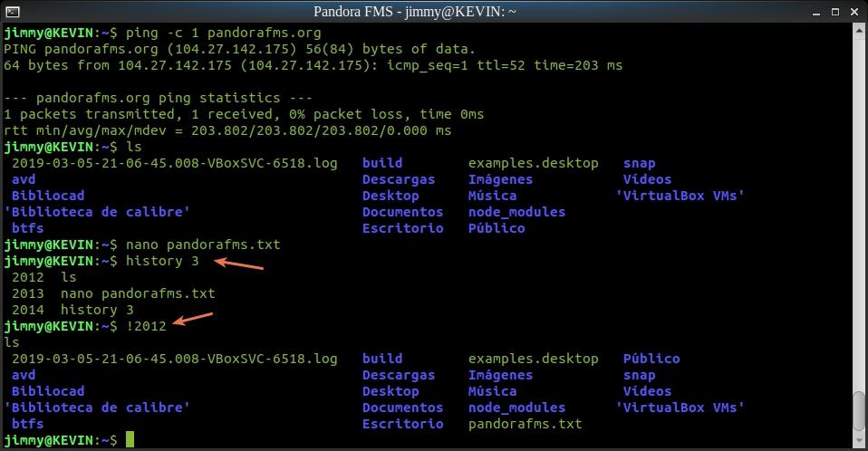Click the '--- pandorafms.org ping statistics ---' line
The width and height of the screenshot is (868, 451).
point(158,98)
